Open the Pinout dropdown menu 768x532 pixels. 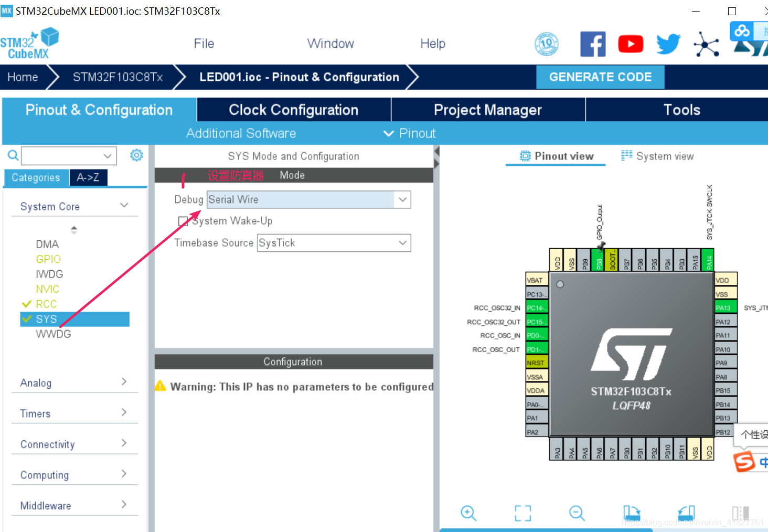point(410,133)
